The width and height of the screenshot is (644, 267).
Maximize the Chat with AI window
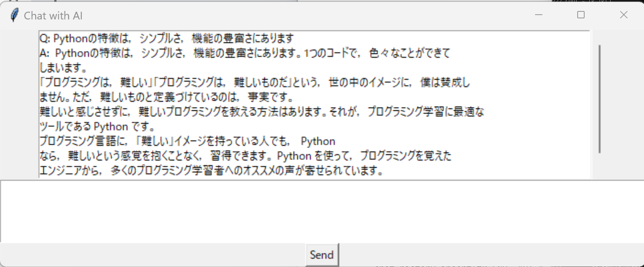[x=581, y=15]
